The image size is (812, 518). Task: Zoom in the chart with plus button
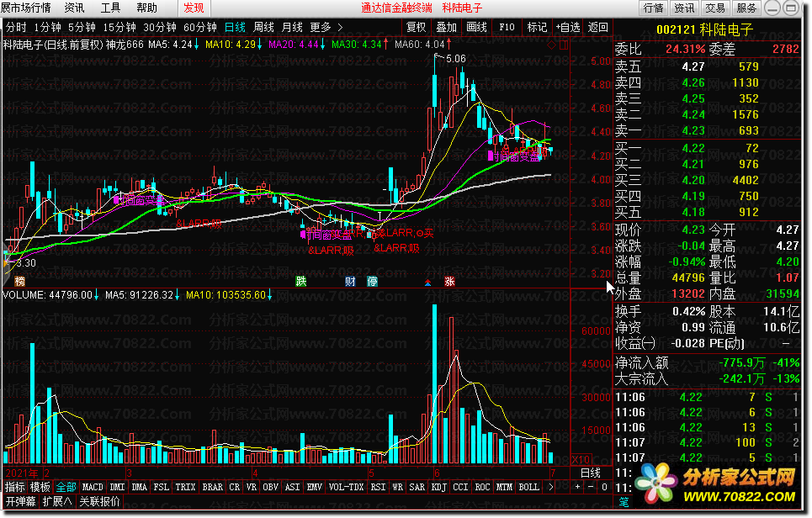(x=577, y=487)
